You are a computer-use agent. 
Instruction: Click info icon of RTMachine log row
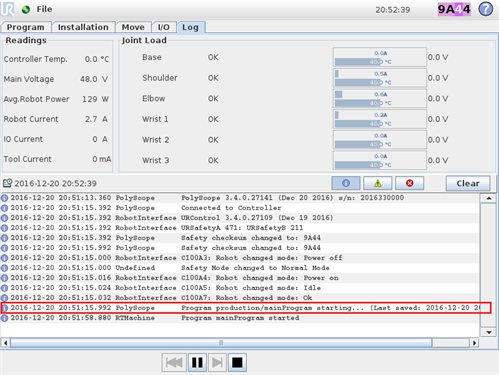(x=4, y=318)
